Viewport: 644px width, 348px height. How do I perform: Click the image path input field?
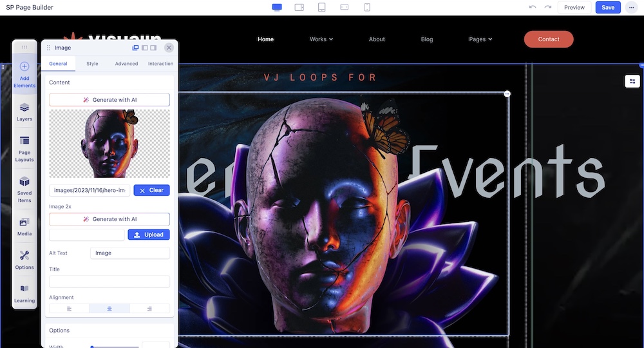[90, 190]
